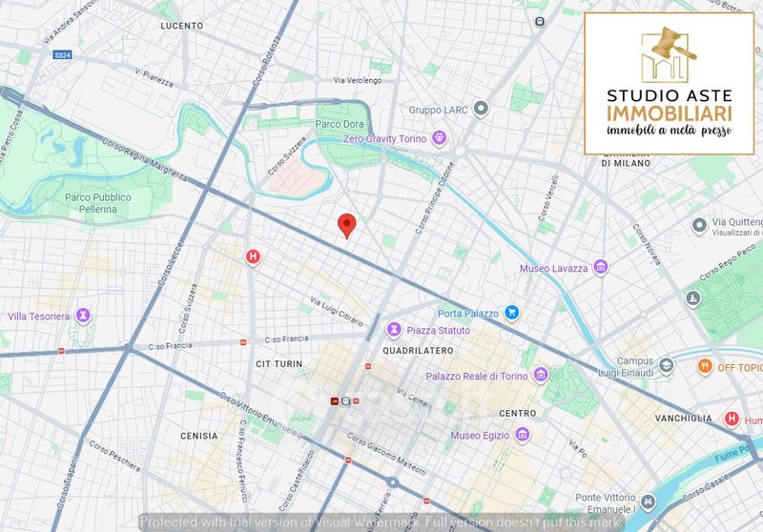The height and width of the screenshot is (532, 763).
Task: Click the red location pin marker
Action: [x=348, y=225]
